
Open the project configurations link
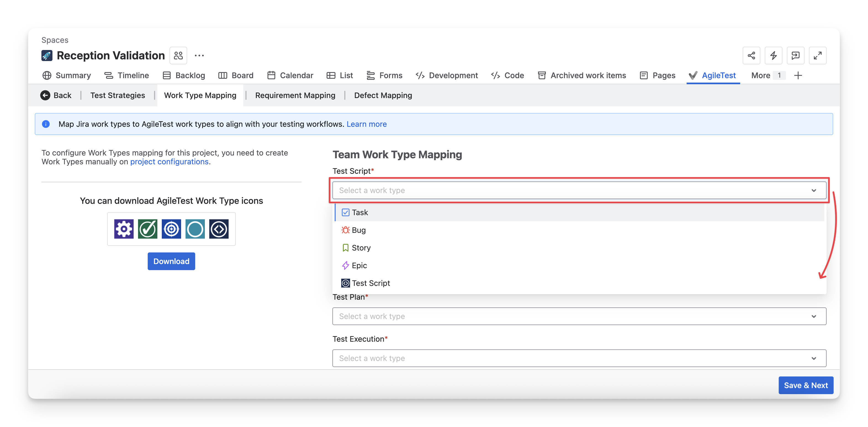pos(169,162)
